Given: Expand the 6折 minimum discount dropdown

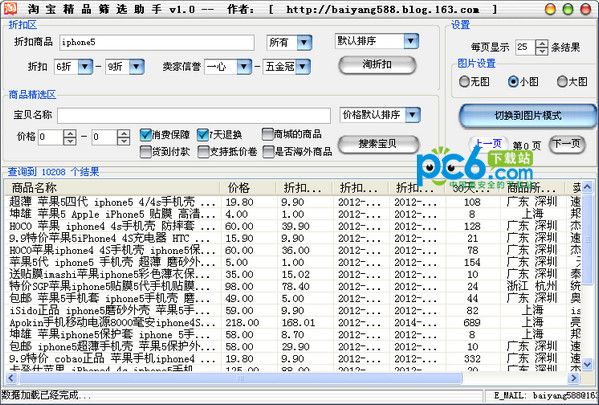Looking at the screenshot, I should (x=85, y=67).
